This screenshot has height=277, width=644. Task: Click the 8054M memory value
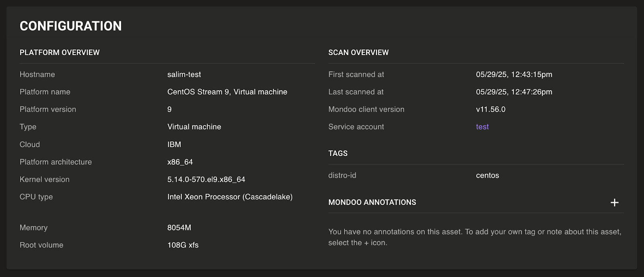coord(179,228)
